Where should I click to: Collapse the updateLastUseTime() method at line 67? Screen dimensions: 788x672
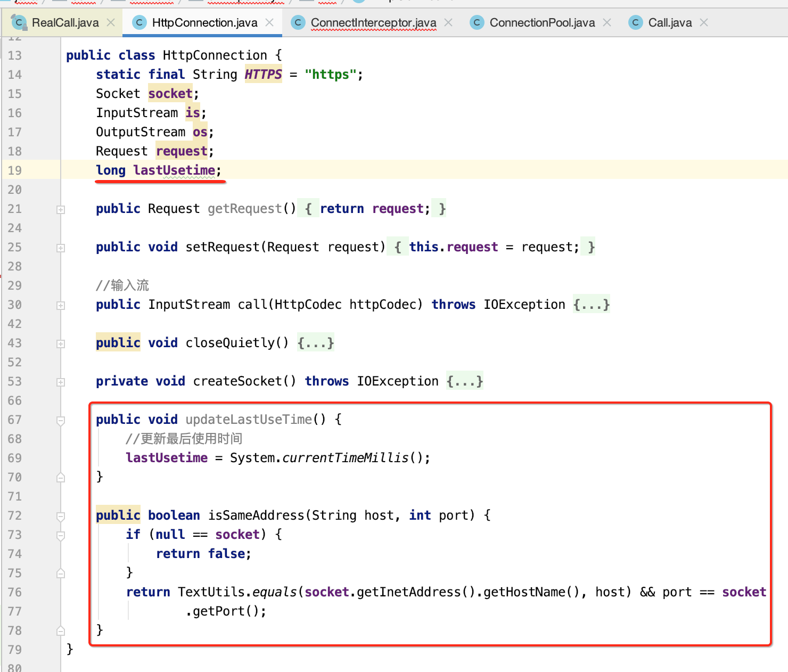(x=61, y=421)
